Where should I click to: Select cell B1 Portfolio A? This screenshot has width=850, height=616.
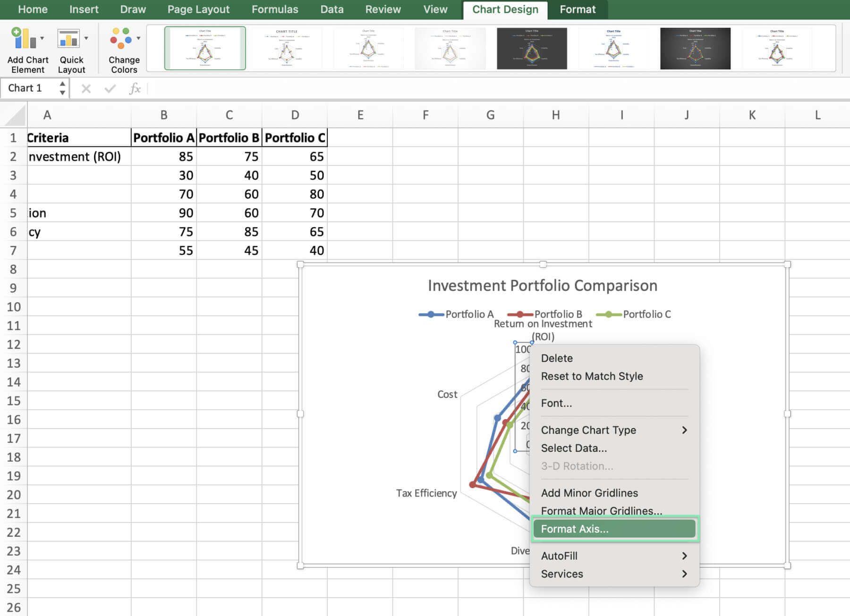click(x=164, y=138)
